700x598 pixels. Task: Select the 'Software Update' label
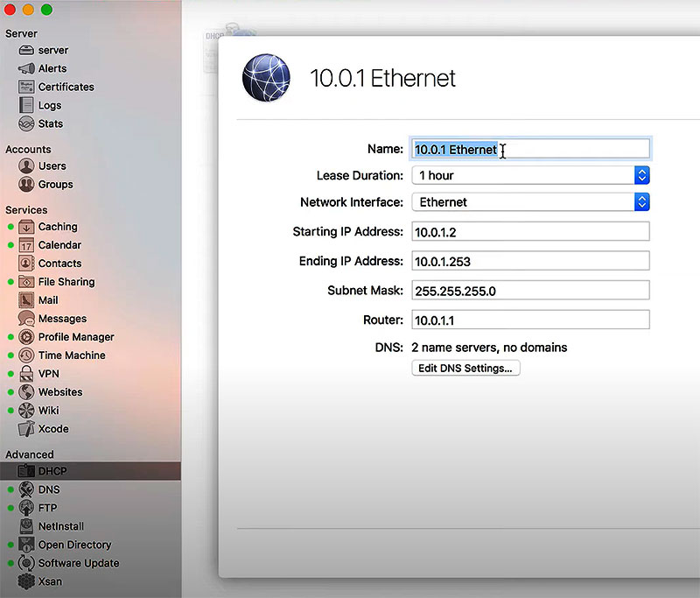tap(79, 563)
